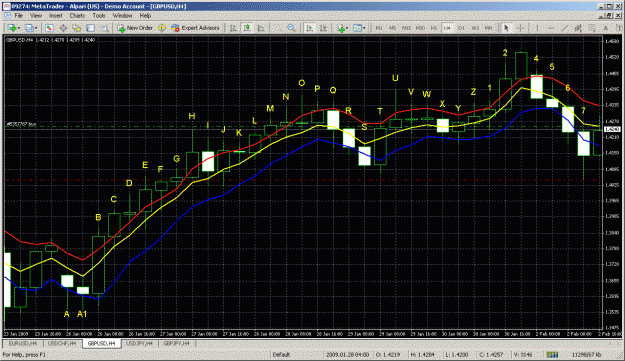Select the M1 timeframe
The width and height of the screenshot is (625, 361).
tap(379, 28)
